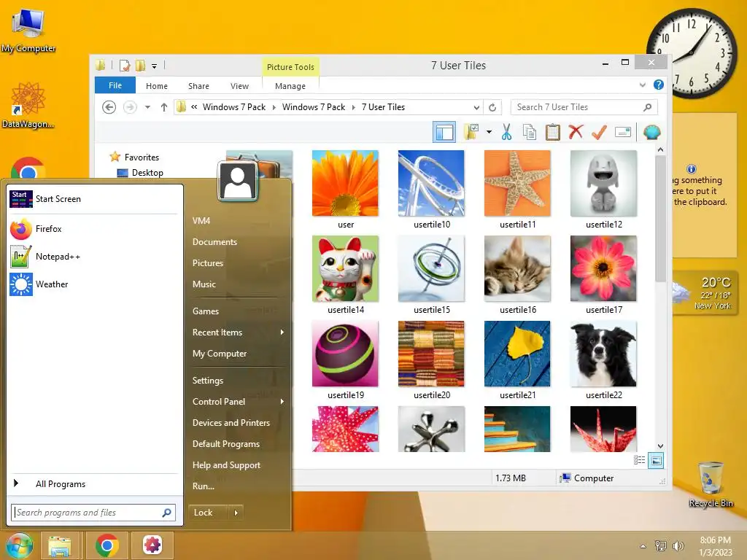Open Start Screen from the Start menu

94,199
